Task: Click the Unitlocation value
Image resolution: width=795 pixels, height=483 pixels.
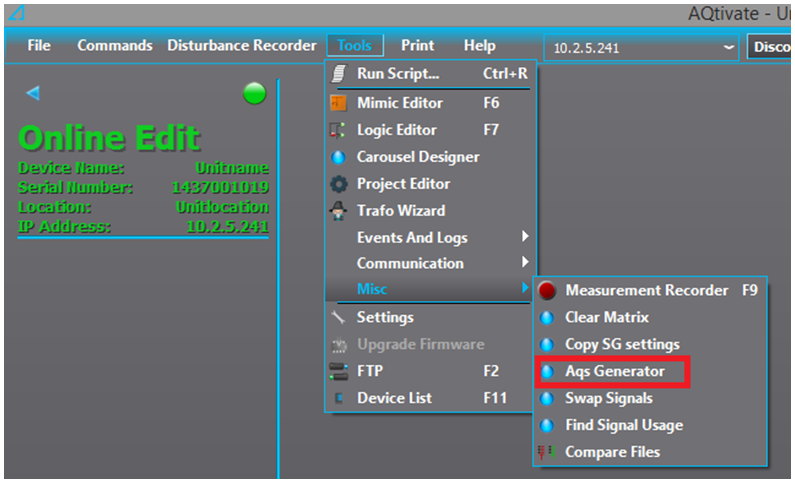Action: [x=222, y=207]
